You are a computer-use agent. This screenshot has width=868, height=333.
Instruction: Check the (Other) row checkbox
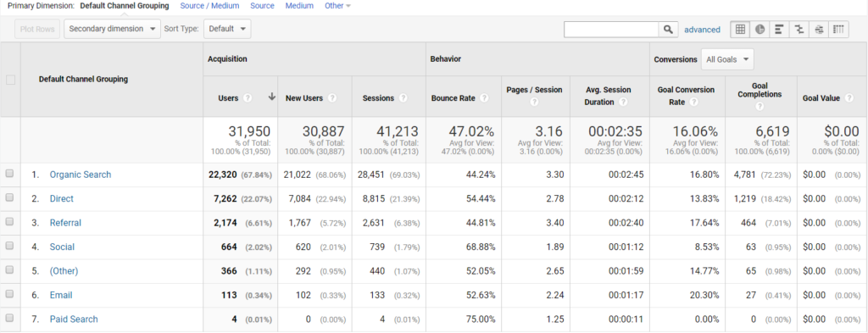[9, 270]
